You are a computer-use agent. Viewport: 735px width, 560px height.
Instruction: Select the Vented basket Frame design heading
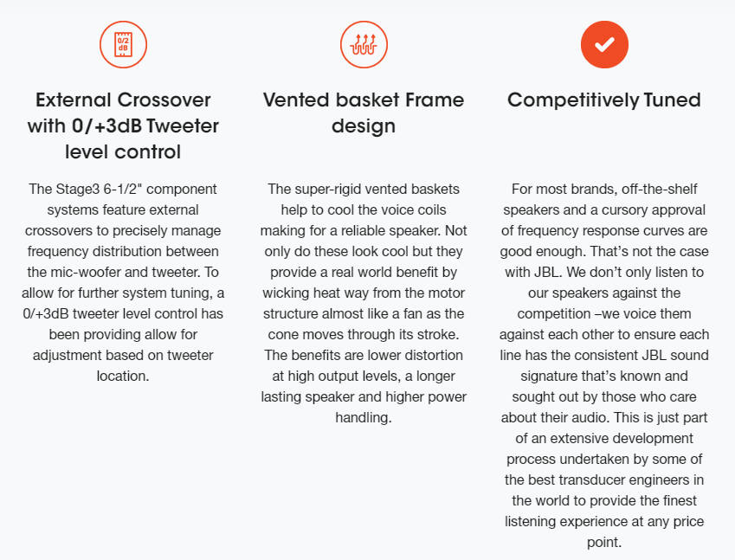(x=364, y=113)
